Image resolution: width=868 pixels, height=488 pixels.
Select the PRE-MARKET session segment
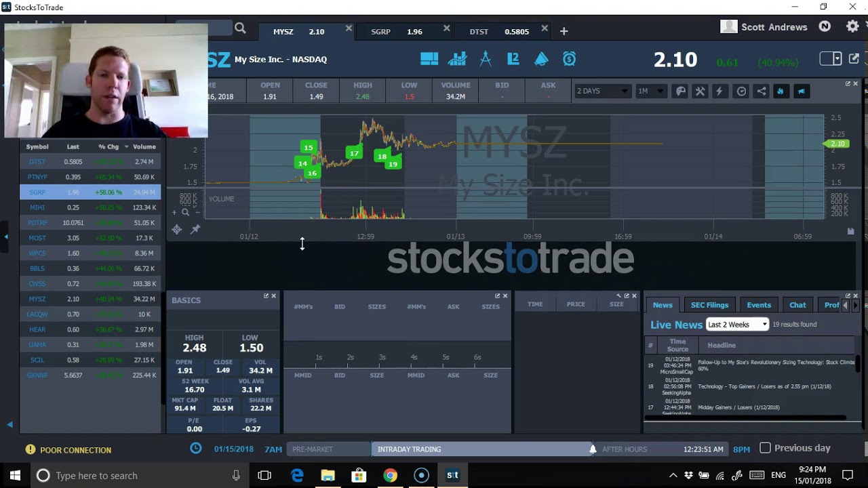click(328, 449)
